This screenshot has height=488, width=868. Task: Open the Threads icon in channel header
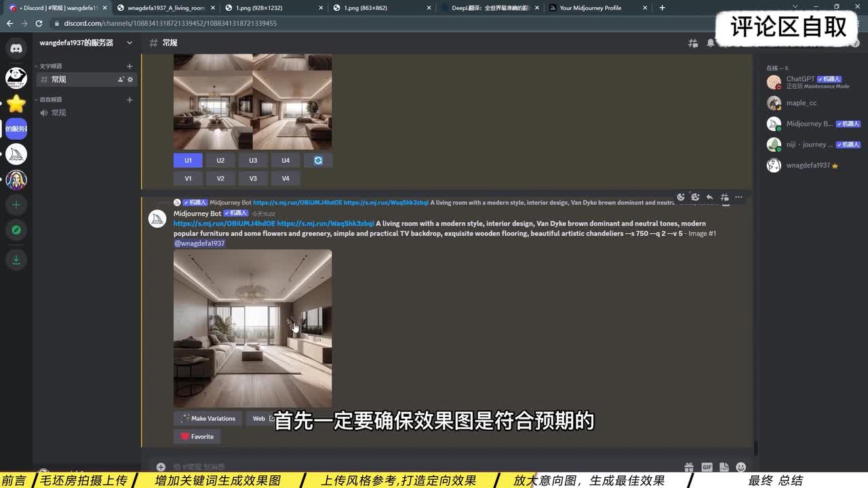(692, 43)
